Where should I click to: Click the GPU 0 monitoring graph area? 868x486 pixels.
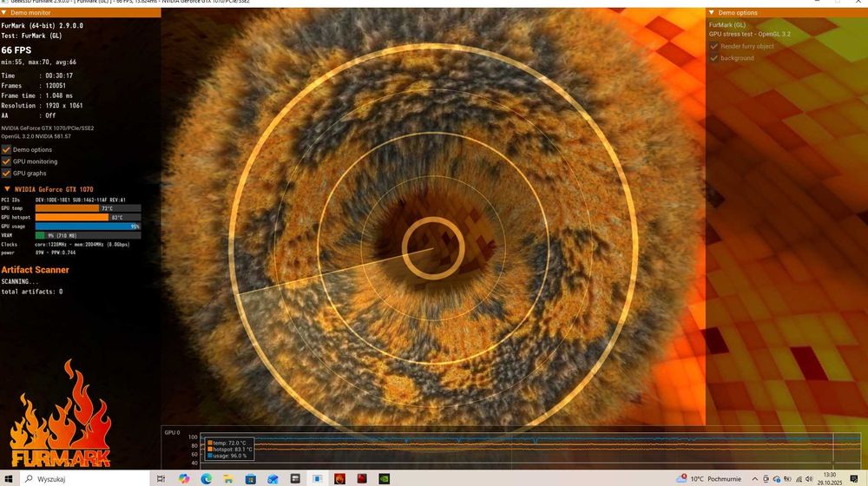(x=530, y=450)
